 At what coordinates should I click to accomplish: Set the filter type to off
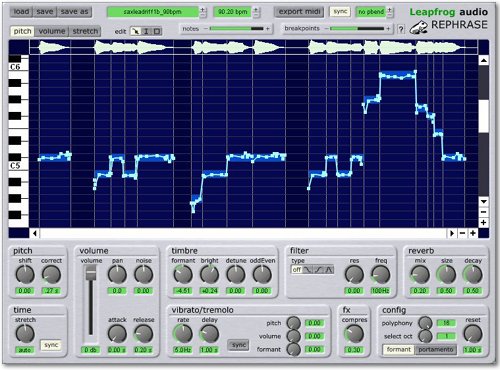point(297,269)
